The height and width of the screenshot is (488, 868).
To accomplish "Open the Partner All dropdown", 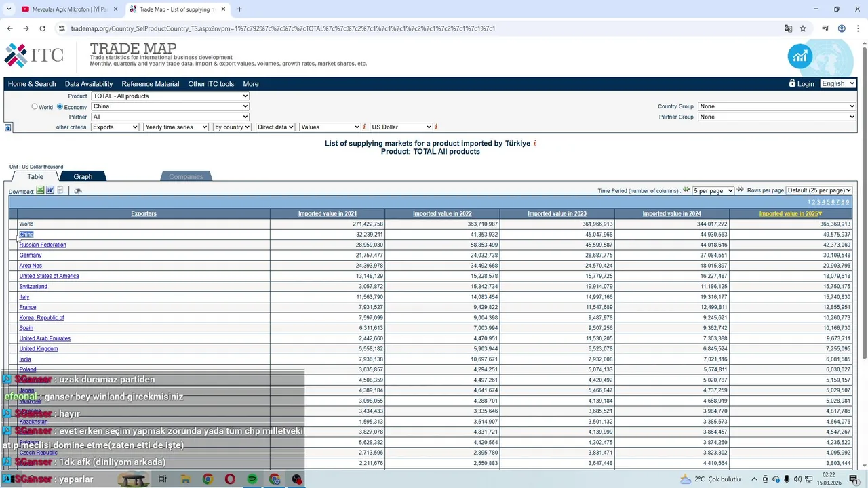I will tap(170, 117).
